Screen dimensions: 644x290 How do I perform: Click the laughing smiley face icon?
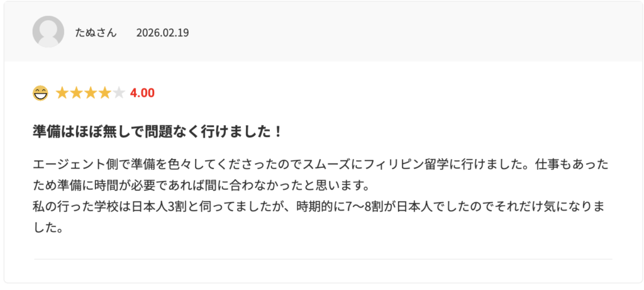(40, 93)
